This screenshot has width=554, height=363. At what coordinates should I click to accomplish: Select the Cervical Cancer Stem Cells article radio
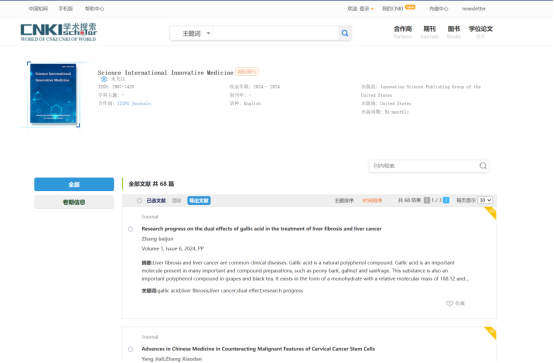tap(130, 349)
